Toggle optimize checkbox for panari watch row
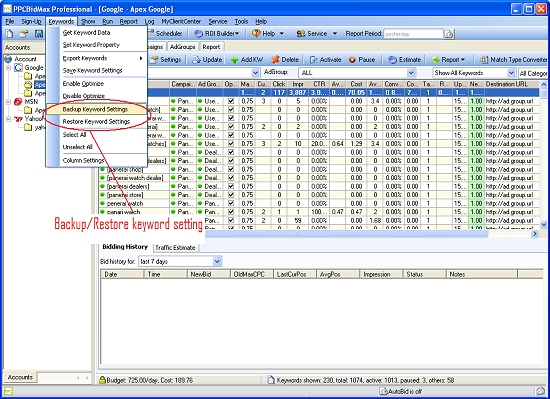 point(230,212)
